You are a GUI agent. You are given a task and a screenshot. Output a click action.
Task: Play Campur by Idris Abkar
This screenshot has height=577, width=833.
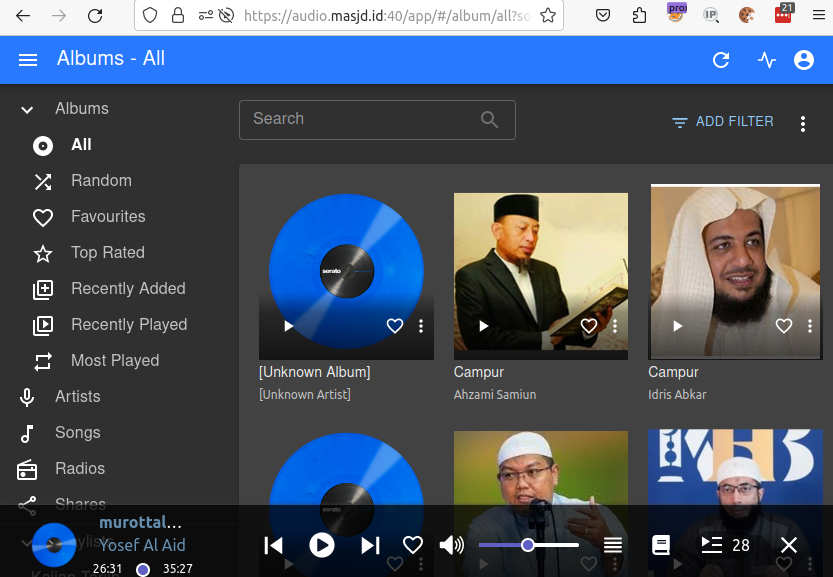(x=678, y=326)
